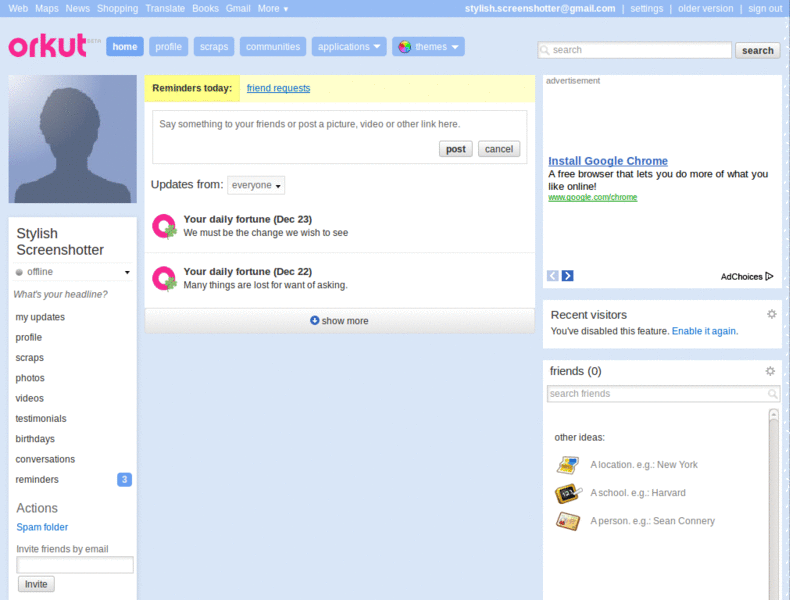Open the communities tab
The image size is (800, 600).
273,47
